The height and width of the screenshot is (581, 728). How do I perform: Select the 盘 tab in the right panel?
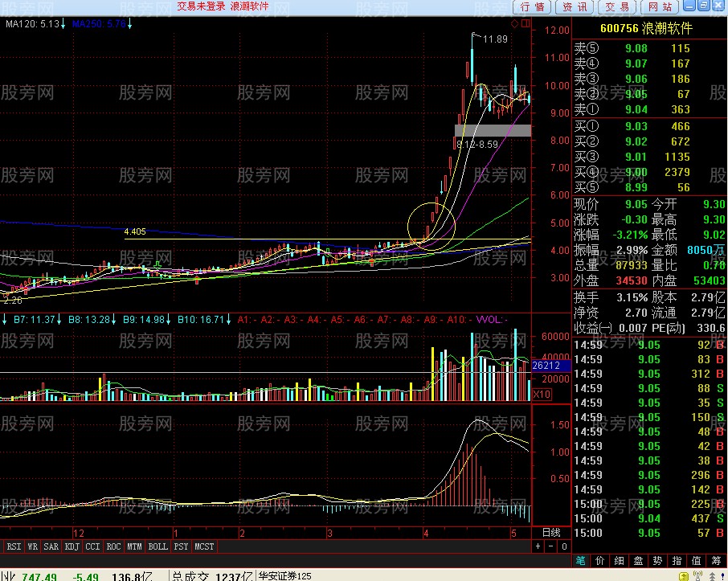click(x=638, y=561)
